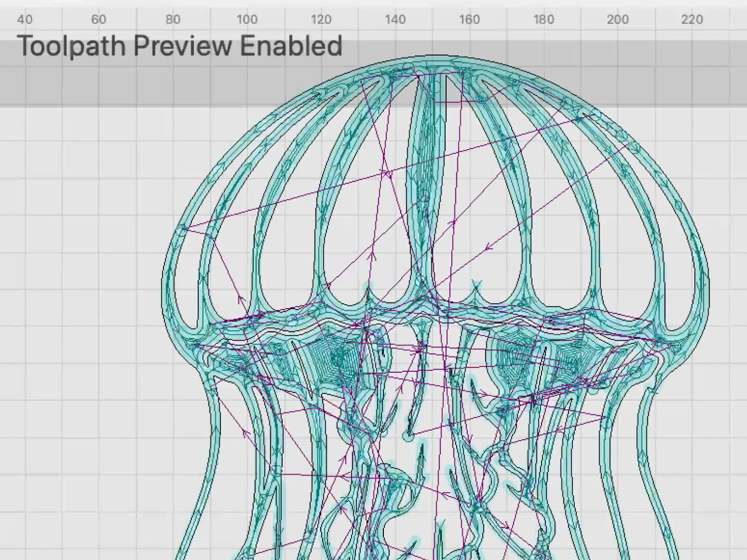Click the ruler mark labeled 140
This screenshot has width=747, height=560.
[395, 20]
